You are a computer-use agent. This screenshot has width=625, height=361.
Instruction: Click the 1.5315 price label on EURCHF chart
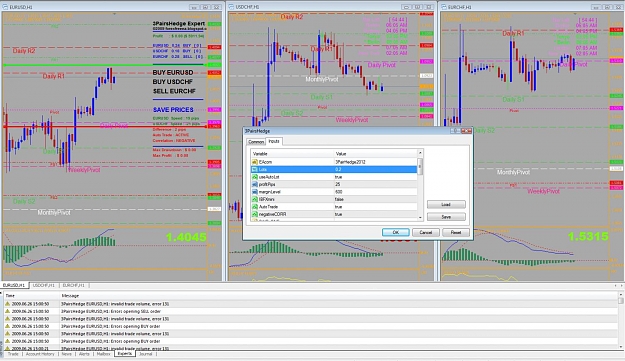coord(588,236)
